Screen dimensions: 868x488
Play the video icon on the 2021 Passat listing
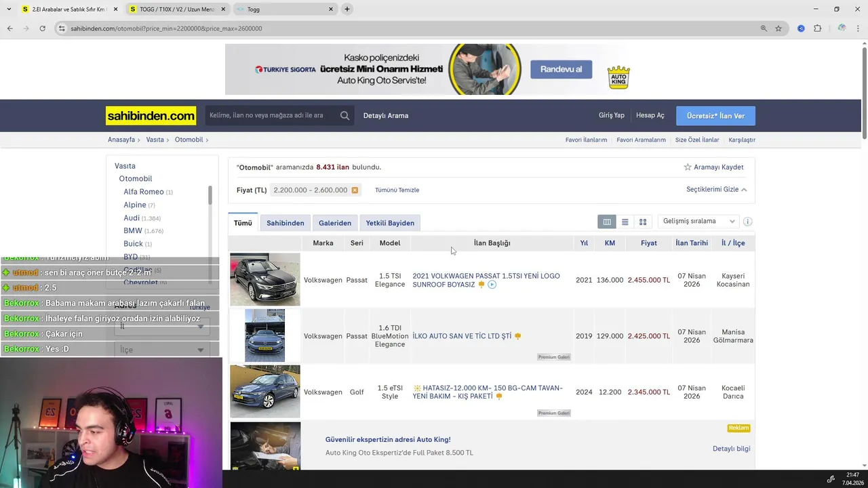click(x=492, y=285)
